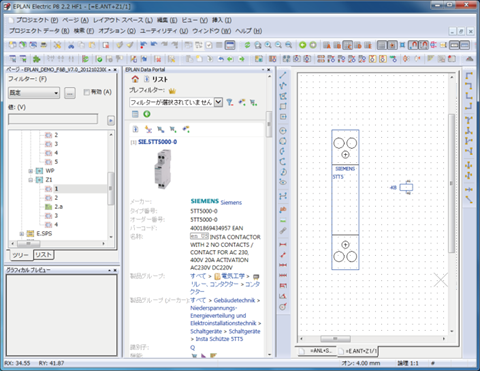Toggle the 有効 (A) filter checkbox
Viewport: 480px width, 371px height.
click(x=87, y=92)
